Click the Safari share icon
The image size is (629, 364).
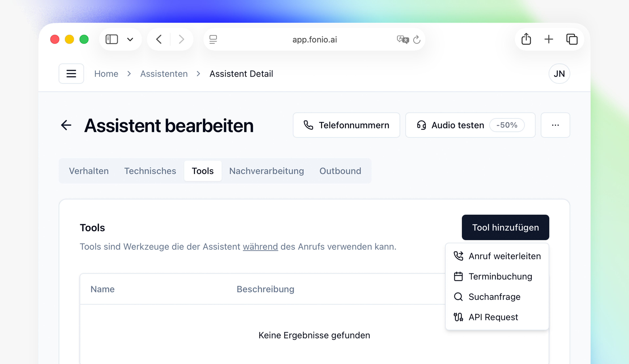[526, 39]
